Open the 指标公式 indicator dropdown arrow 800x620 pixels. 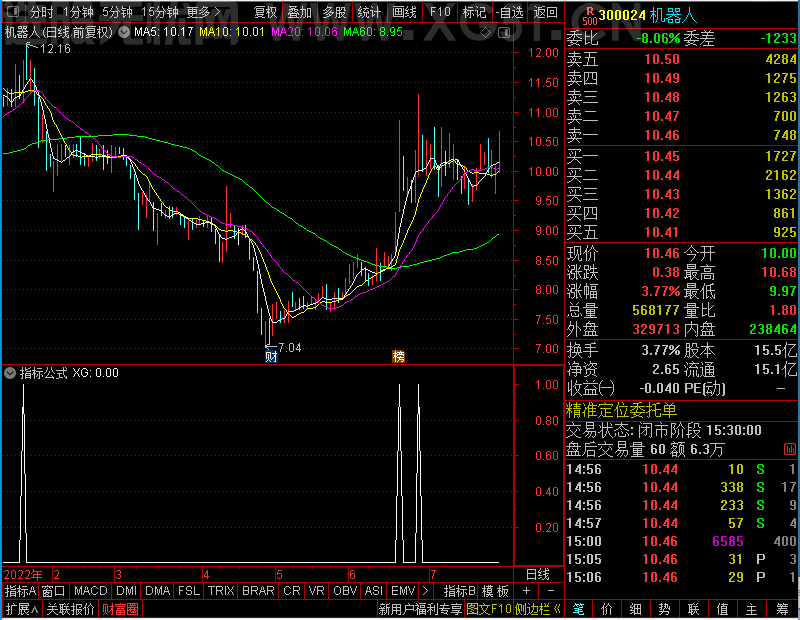(x=10, y=373)
